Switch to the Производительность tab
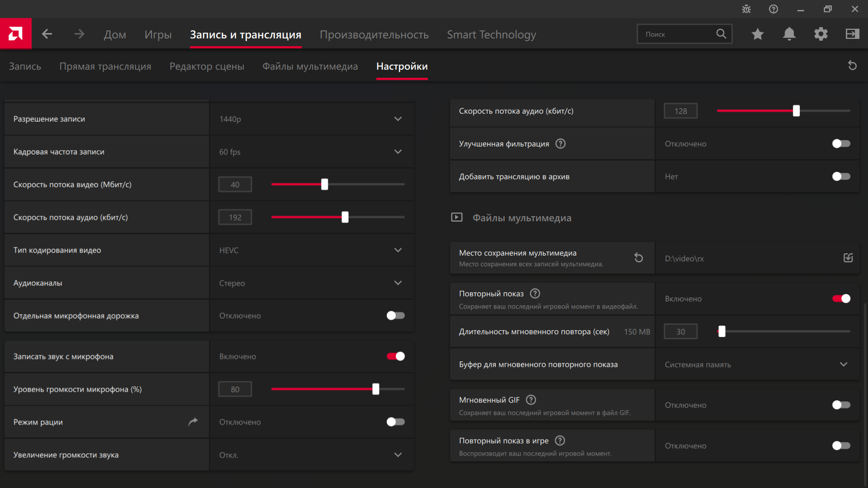This screenshot has height=488, width=868. pos(374,35)
